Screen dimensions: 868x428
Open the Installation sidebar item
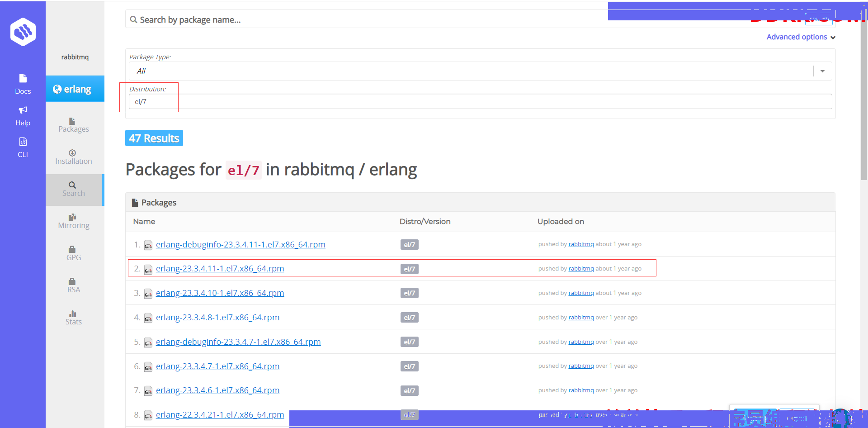[x=74, y=157]
